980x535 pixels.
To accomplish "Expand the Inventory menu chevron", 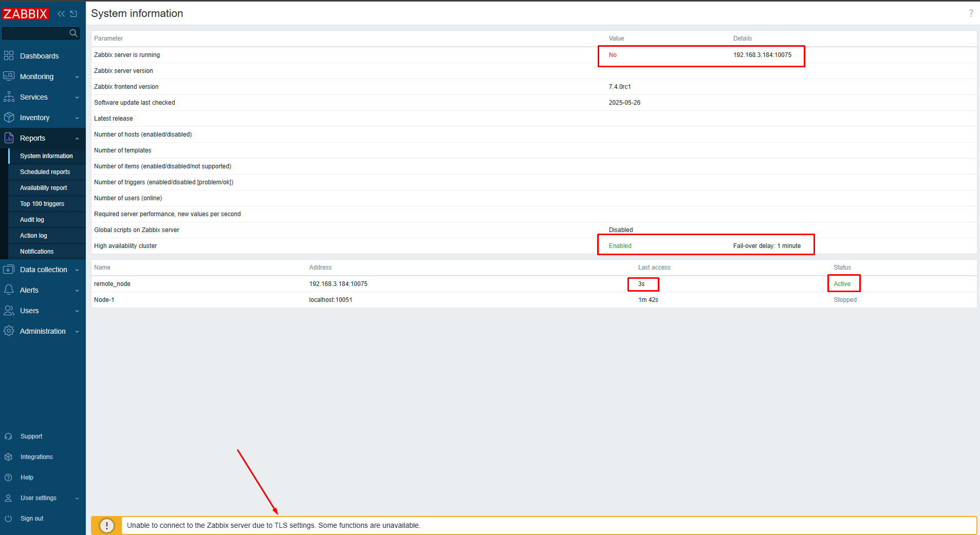I will (77, 118).
